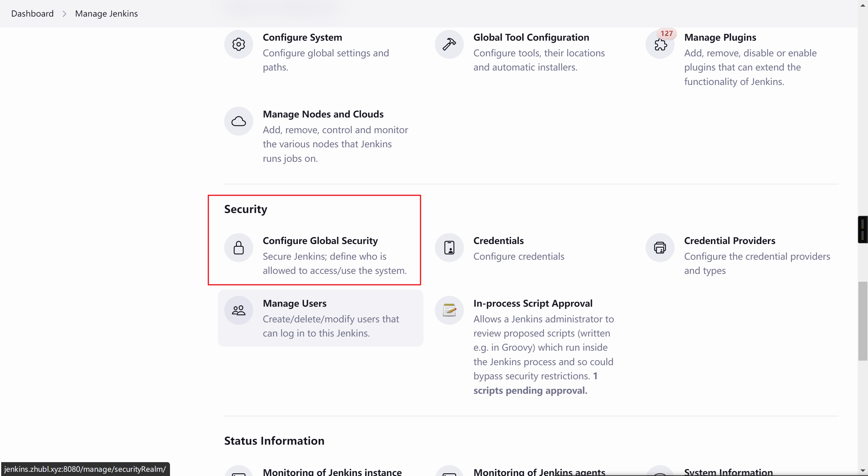
Task: Open the Credentials title link
Action: (498, 240)
